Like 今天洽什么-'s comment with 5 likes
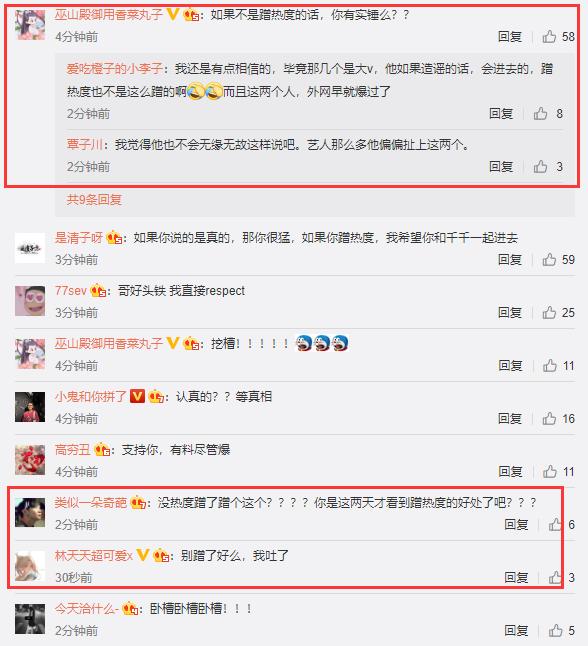The width and height of the screenshot is (588, 646). pyautogui.click(x=555, y=630)
